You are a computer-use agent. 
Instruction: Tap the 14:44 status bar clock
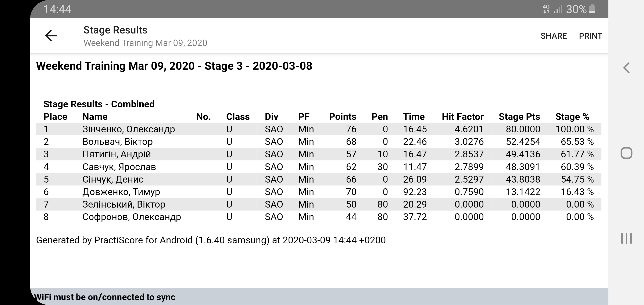57,9
